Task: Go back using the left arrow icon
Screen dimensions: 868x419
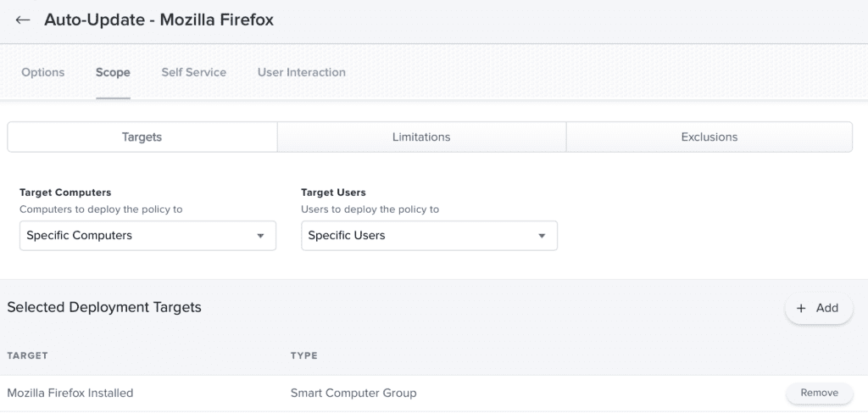Action: pos(23,20)
